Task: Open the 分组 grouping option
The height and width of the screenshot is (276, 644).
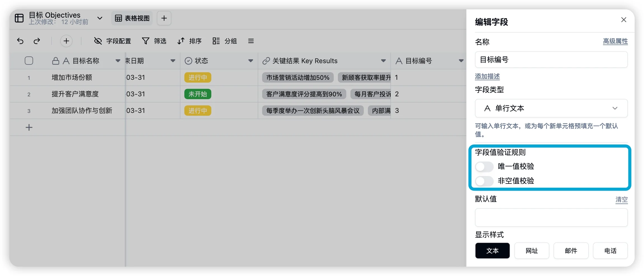Action: coord(224,41)
